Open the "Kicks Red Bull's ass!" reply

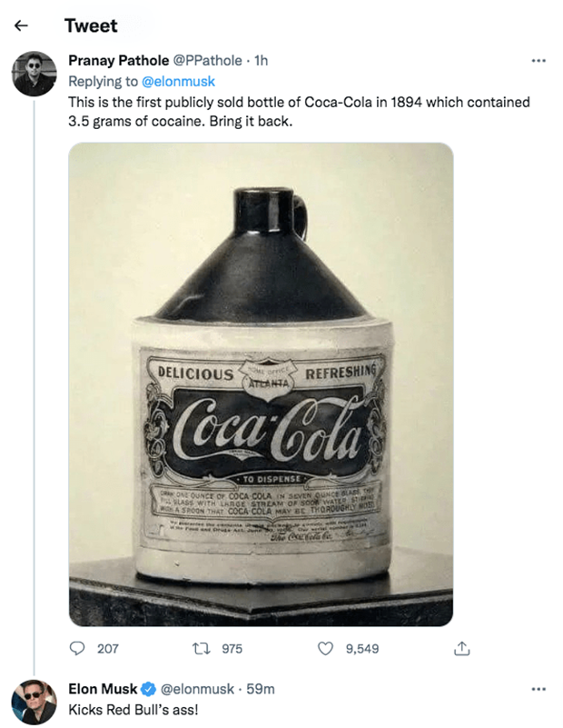click(x=133, y=710)
